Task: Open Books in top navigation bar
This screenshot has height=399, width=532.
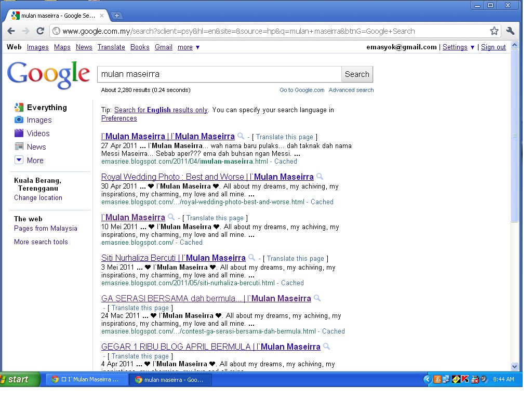Action: (140, 47)
